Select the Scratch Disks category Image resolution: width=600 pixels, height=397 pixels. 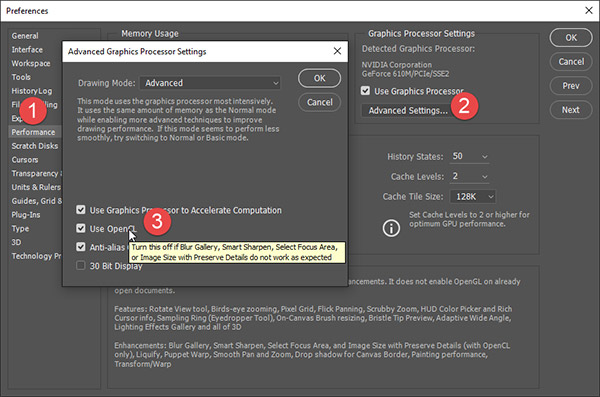[35, 146]
